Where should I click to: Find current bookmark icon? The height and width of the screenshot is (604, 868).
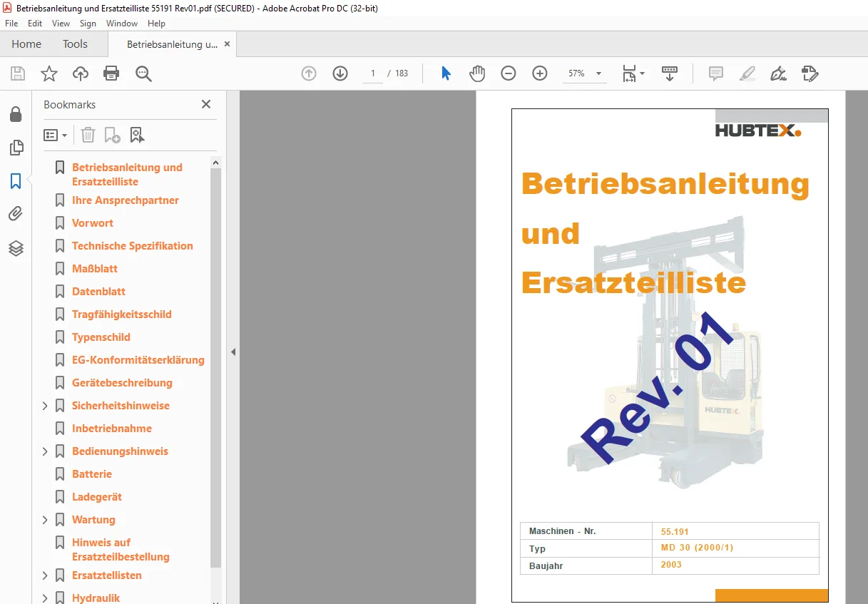137,135
